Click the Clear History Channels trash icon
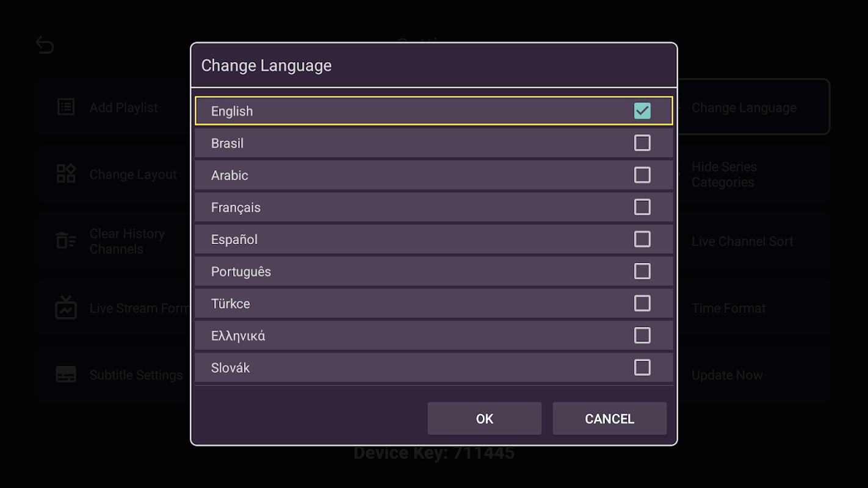This screenshot has width=868, height=488. coord(66,241)
